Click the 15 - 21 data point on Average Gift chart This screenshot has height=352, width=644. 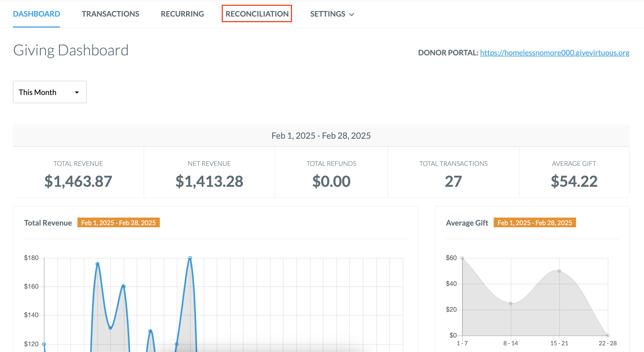[559, 271]
